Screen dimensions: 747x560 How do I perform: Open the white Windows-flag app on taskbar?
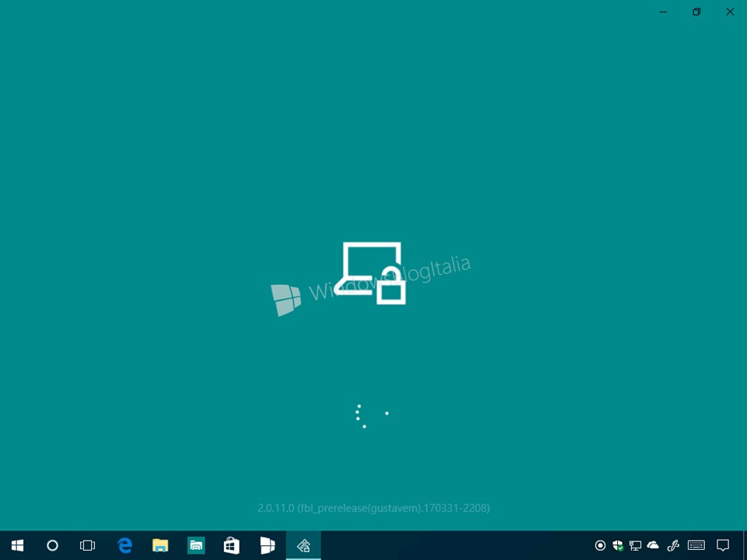click(267, 545)
